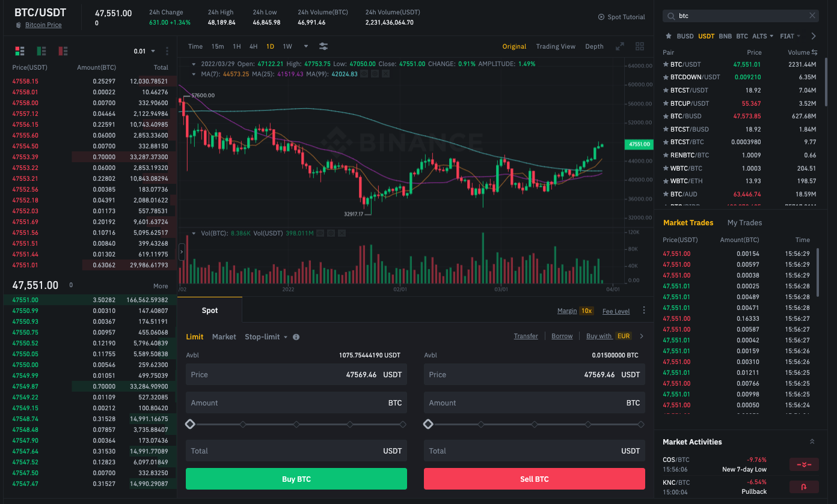
Task: Switch to the My Trades tab
Action: click(x=744, y=222)
